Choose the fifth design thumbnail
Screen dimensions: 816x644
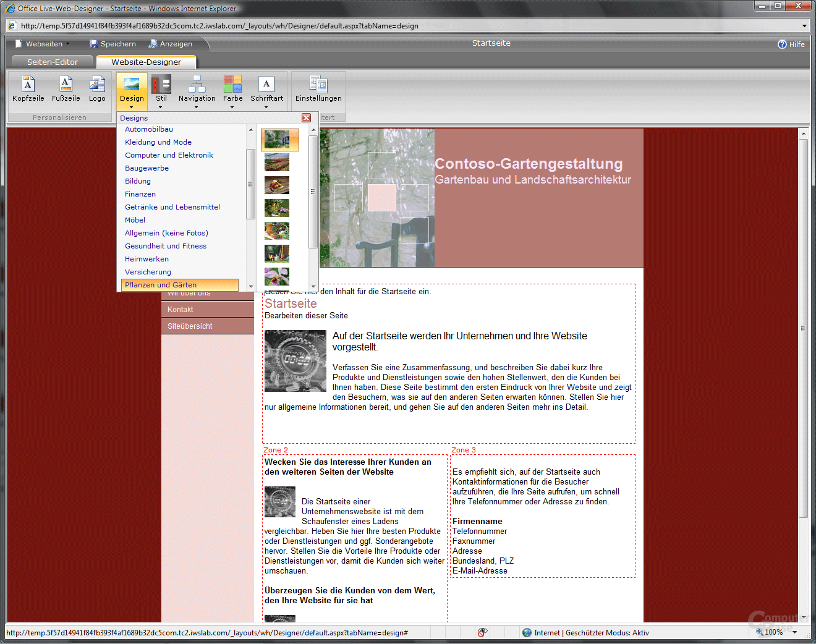[277, 231]
